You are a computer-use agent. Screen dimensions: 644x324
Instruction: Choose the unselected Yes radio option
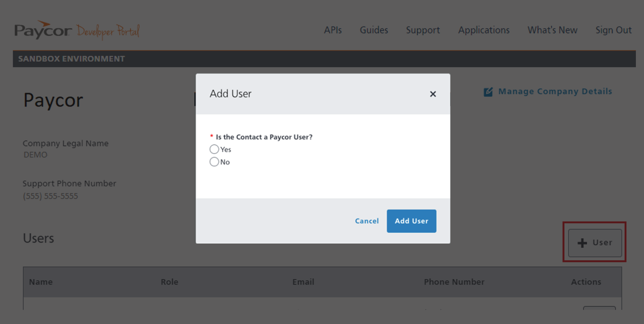pyautogui.click(x=214, y=149)
